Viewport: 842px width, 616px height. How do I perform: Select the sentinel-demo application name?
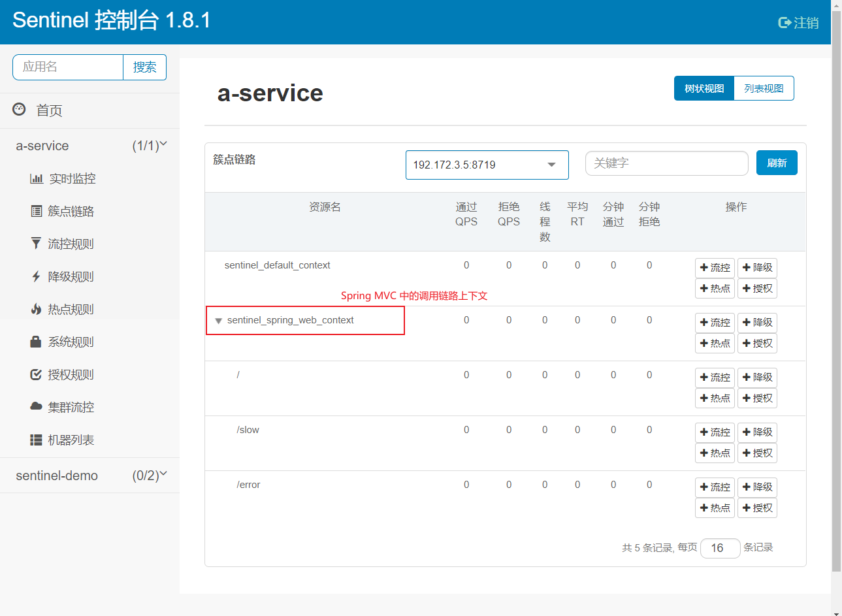point(57,476)
